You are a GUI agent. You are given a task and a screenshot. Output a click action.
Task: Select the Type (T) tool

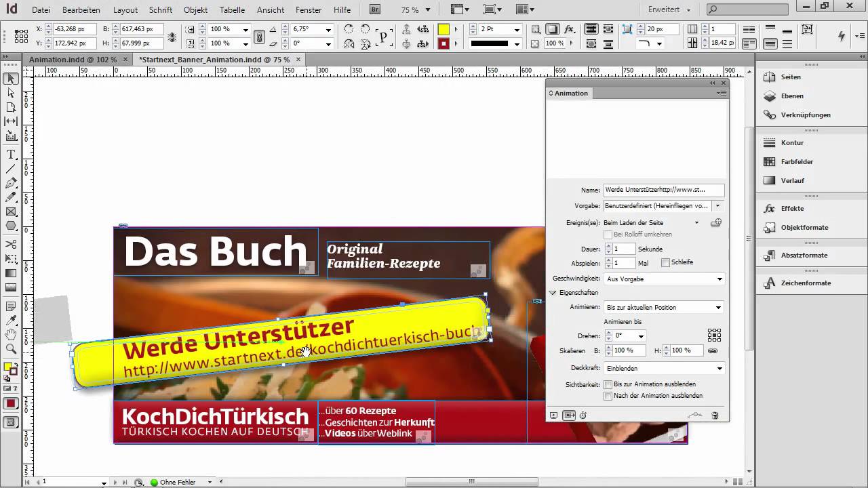(x=11, y=155)
